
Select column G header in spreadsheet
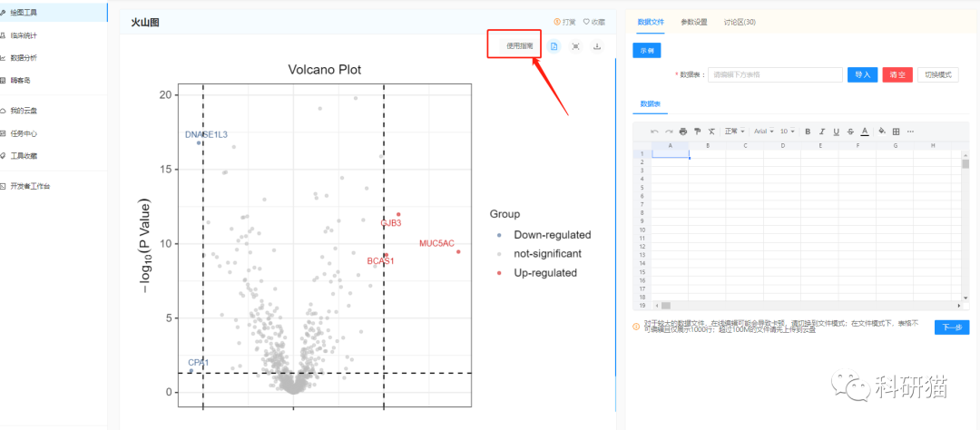tap(895, 146)
